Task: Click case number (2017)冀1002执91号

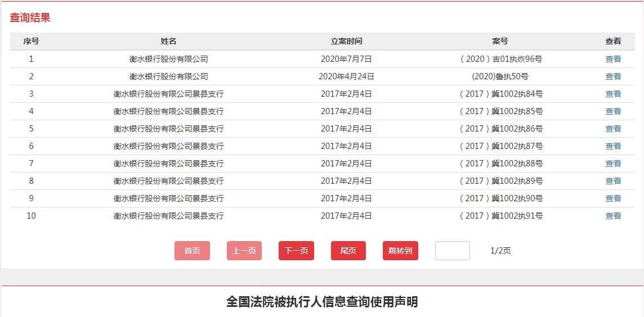Action: click(x=501, y=216)
